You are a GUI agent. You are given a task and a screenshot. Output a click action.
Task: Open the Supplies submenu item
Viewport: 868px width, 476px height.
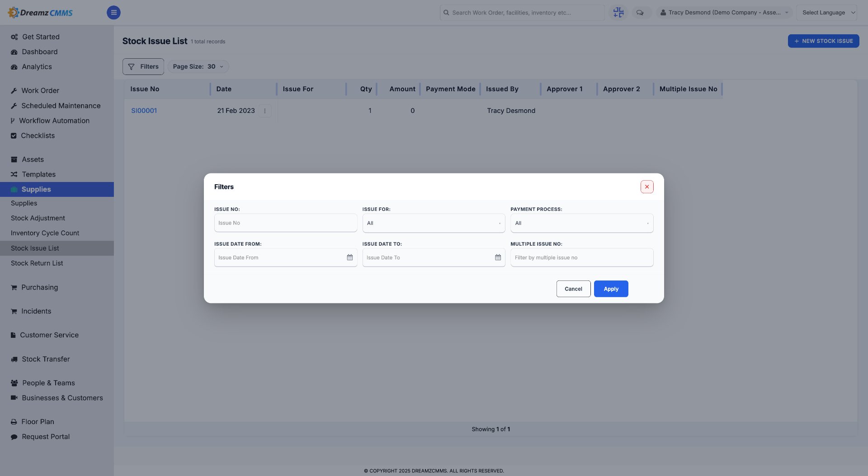coord(24,203)
